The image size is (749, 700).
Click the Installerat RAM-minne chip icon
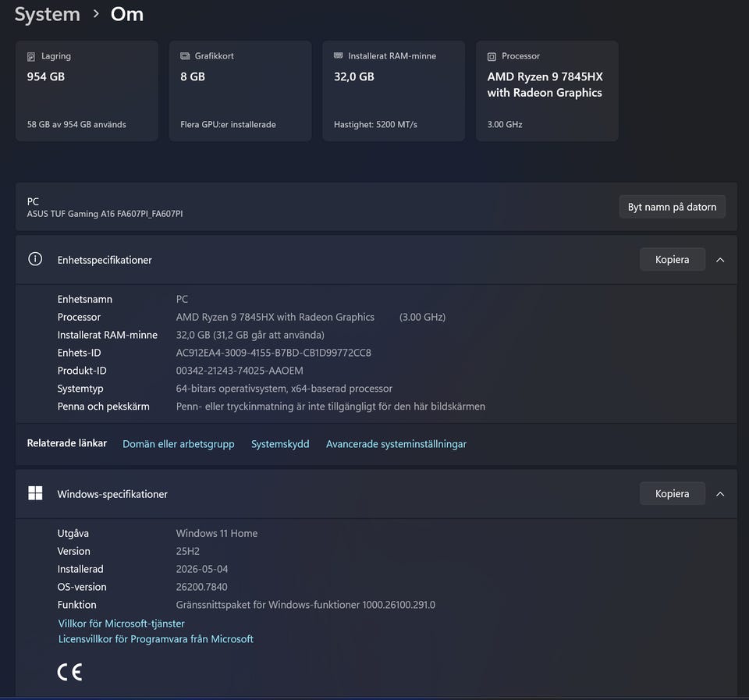[338, 56]
